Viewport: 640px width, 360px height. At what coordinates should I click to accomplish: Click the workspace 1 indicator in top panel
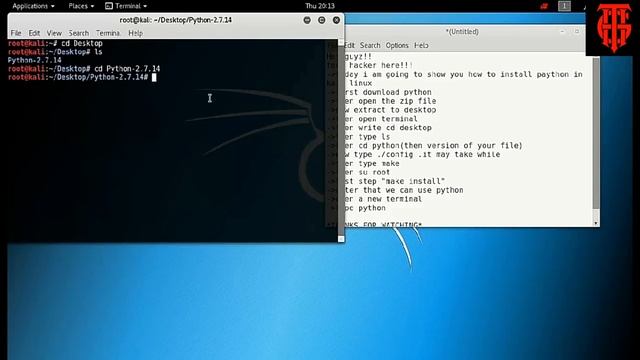[564, 6]
